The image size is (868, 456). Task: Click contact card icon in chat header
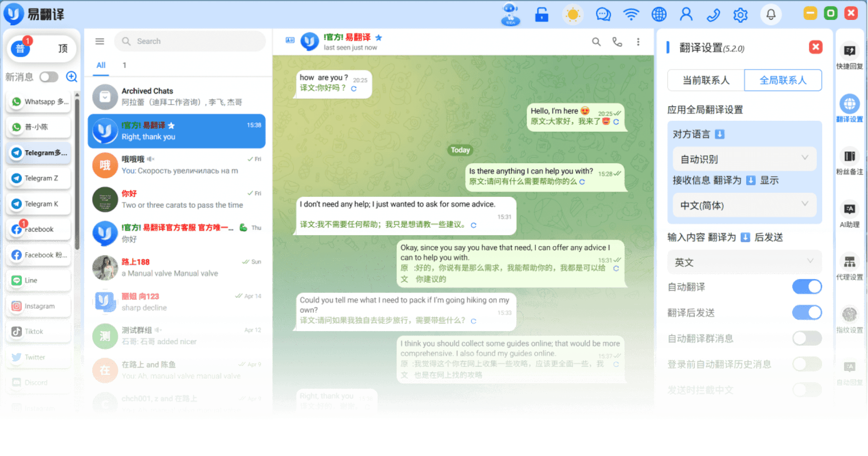pyautogui.click(x=290, y=40)
